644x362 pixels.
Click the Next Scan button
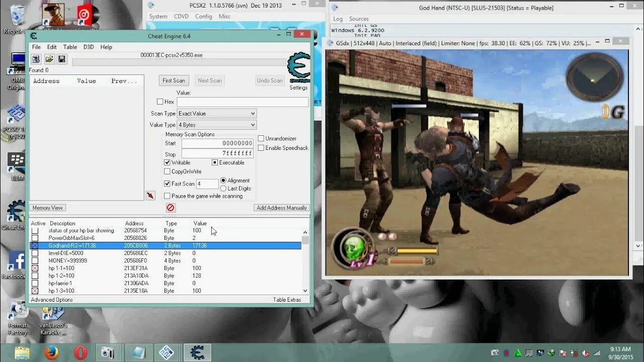point(210,80)
